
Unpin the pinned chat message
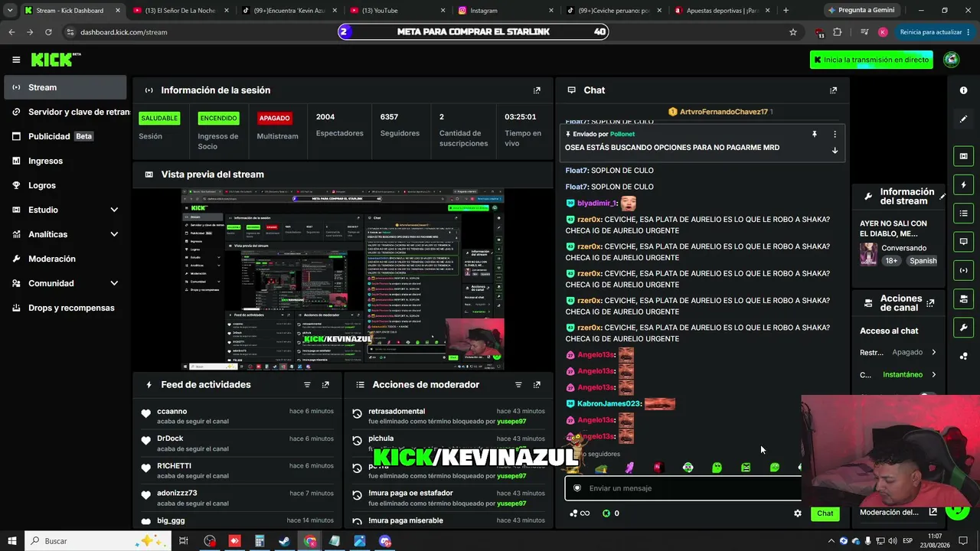(815, 134)
